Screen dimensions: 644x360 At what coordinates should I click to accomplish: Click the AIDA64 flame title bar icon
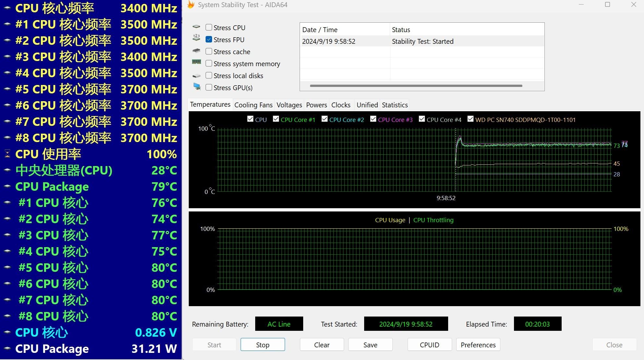(x=191, y=5)
